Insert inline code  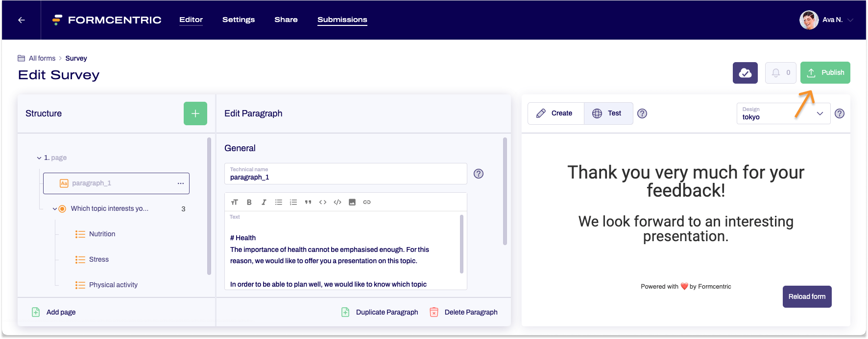point(323,202)
